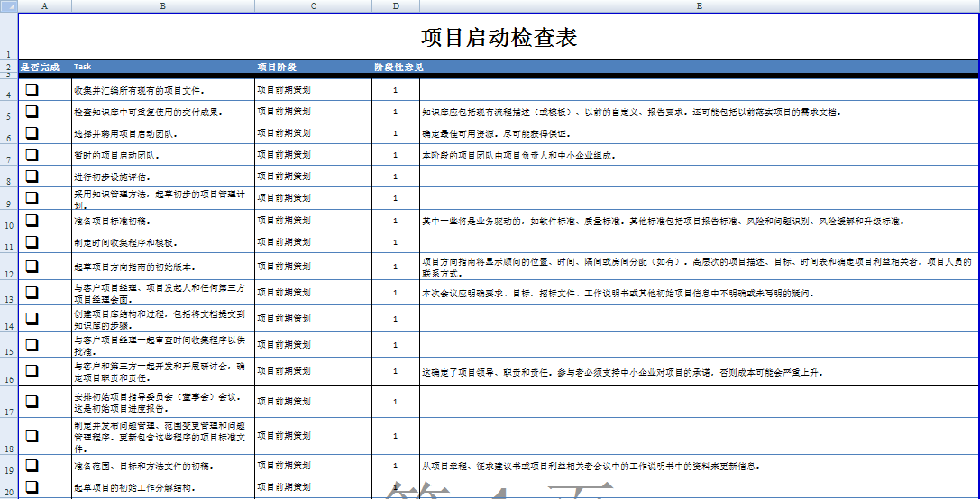Toggle checkbox beside 准备项目标准初稿
This screenshot has height=499, width=980.
pos(32,220)
